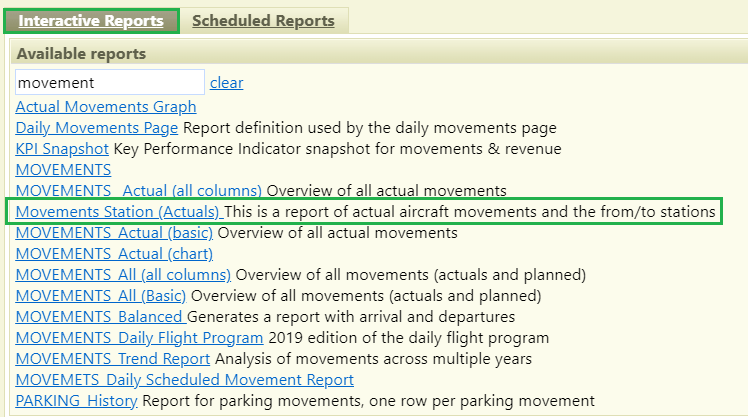The width and height of the screenshot is (748, 417).
Task: Open MOVEMENTS_Actual (basic) report
Action: tap(114, 233)
